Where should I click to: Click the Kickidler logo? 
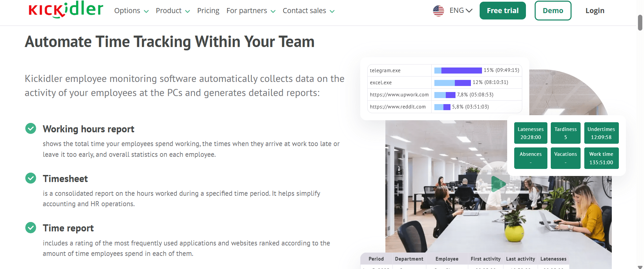coord(66,10)
